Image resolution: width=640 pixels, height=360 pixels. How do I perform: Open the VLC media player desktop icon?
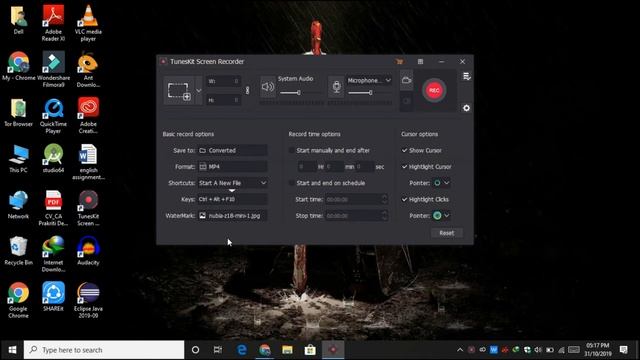pyautogui.click(x=88, y=22)
